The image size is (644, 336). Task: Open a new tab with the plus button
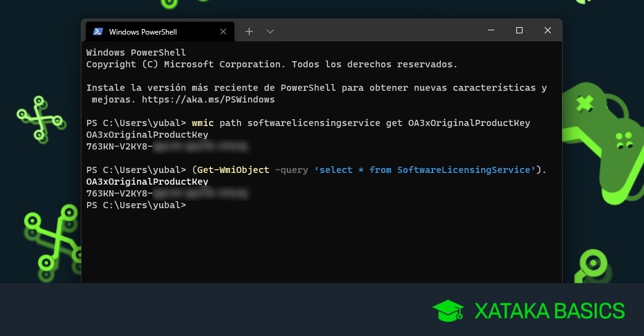pos(249,31)
